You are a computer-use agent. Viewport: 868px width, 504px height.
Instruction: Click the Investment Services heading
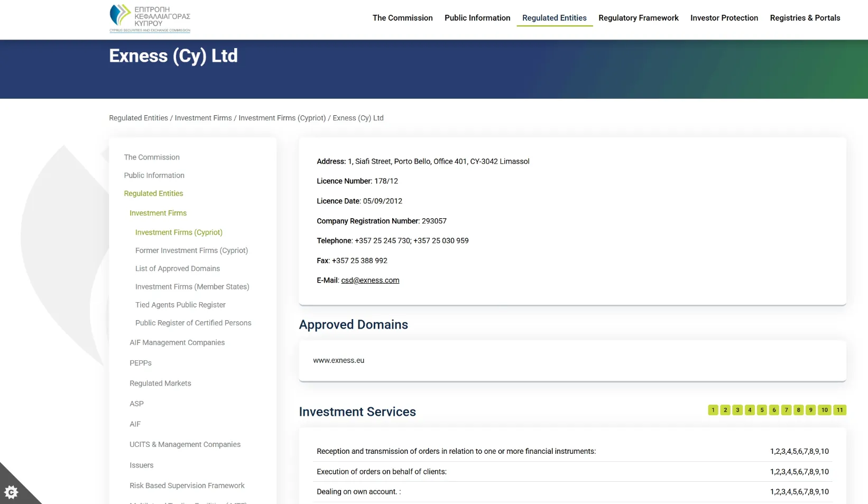(357, 412)
